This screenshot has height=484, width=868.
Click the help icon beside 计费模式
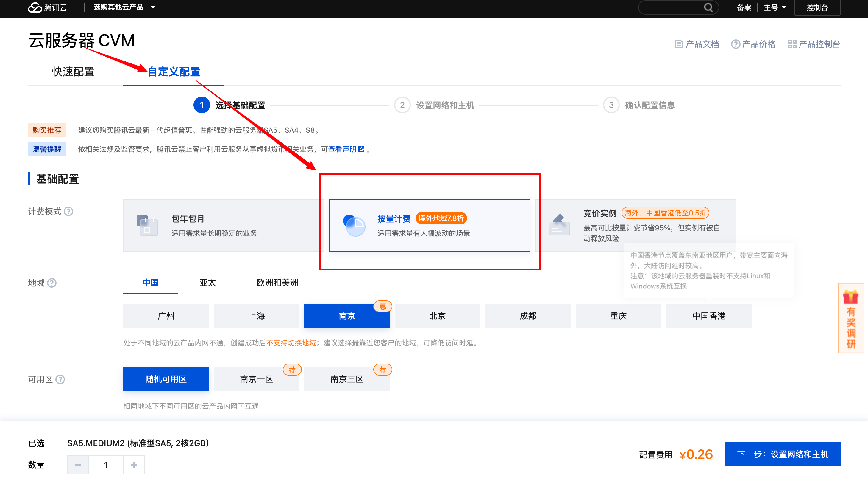pyautogui.click(x=69, y=212)
